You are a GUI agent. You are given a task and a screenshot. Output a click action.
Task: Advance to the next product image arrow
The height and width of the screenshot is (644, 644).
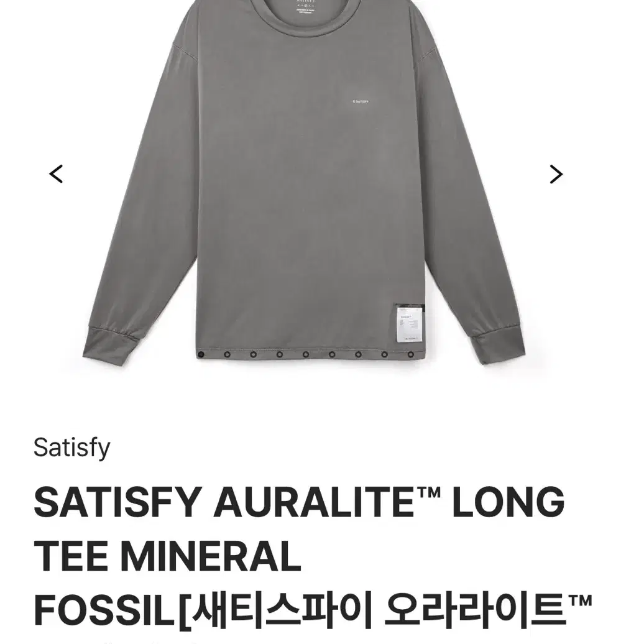pyautogui.click(x=556, y=174)
